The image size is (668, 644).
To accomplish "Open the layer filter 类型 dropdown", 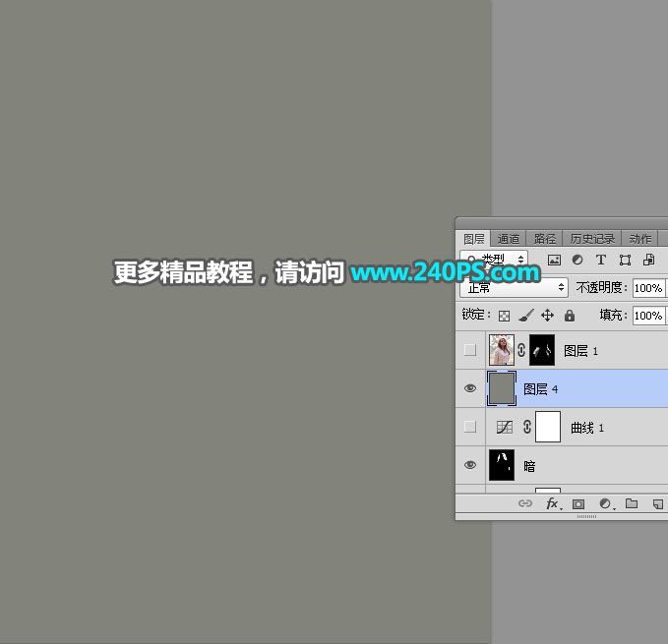I will coord(494,260).
